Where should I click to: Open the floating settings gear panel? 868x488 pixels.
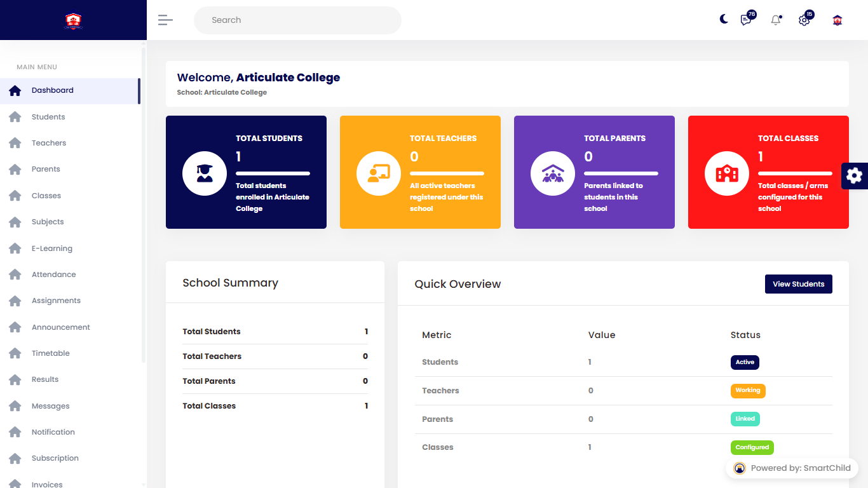(x=855, y=176)
